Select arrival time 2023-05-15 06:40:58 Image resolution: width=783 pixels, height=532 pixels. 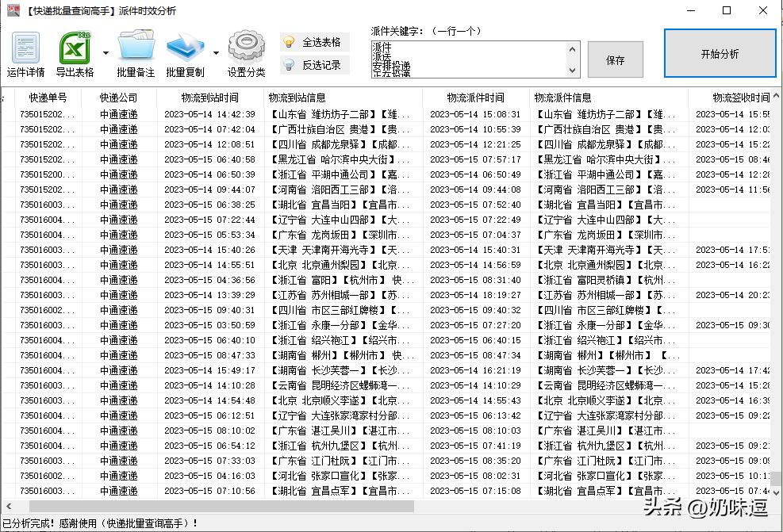click(x=209, y=159)
